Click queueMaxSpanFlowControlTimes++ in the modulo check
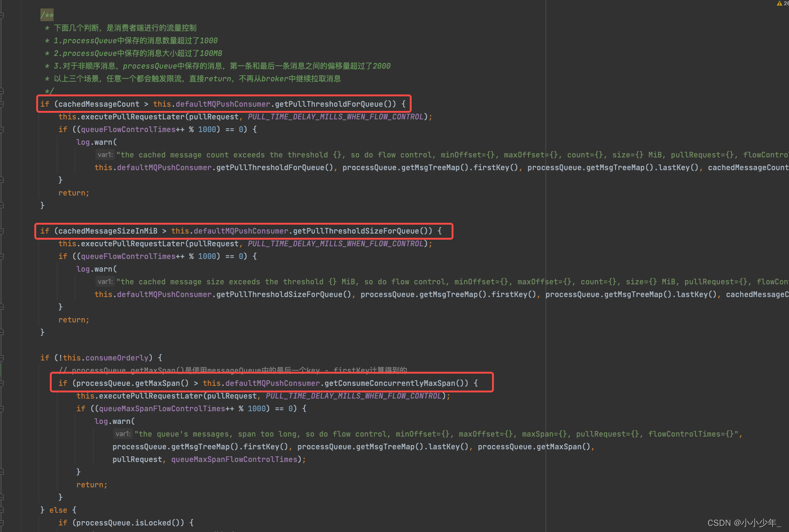 click(x=166, y=408)
